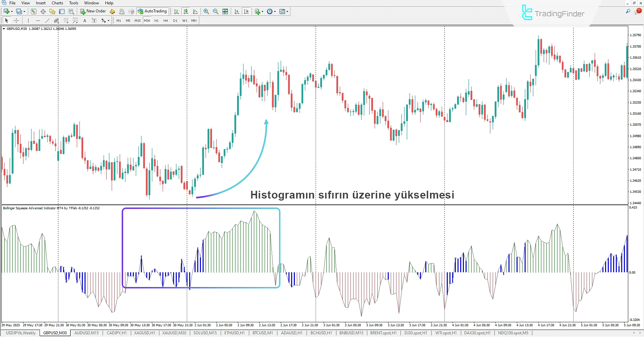Viewport: 644px width, 337px height.
Task: Enable the chart auto scroll option
Action: (x=237, y=11)
